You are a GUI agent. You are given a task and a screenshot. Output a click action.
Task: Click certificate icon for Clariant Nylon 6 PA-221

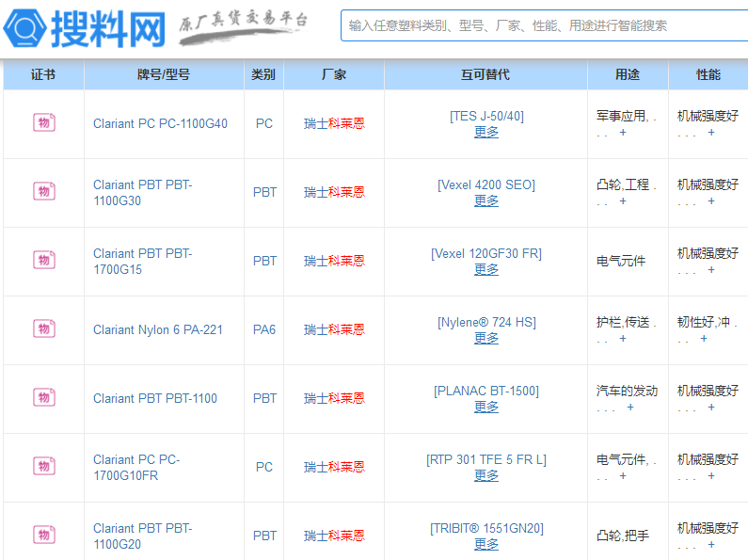[x=43, y=328]
